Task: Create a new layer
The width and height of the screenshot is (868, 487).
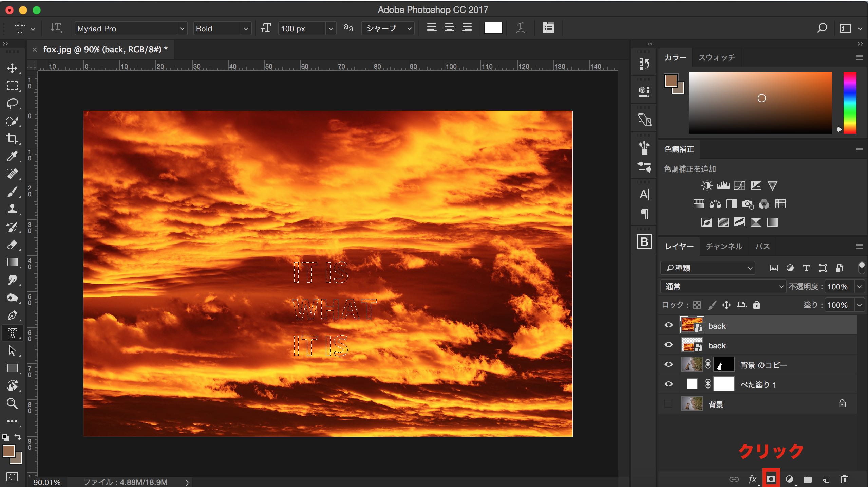Action: pyautogui.click(x=826, y=479)
